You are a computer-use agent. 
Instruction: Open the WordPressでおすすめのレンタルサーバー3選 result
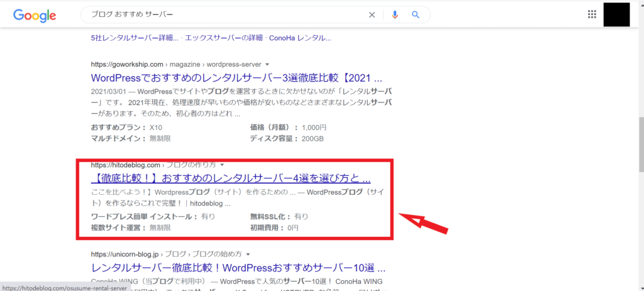click(x=236, y=78)
